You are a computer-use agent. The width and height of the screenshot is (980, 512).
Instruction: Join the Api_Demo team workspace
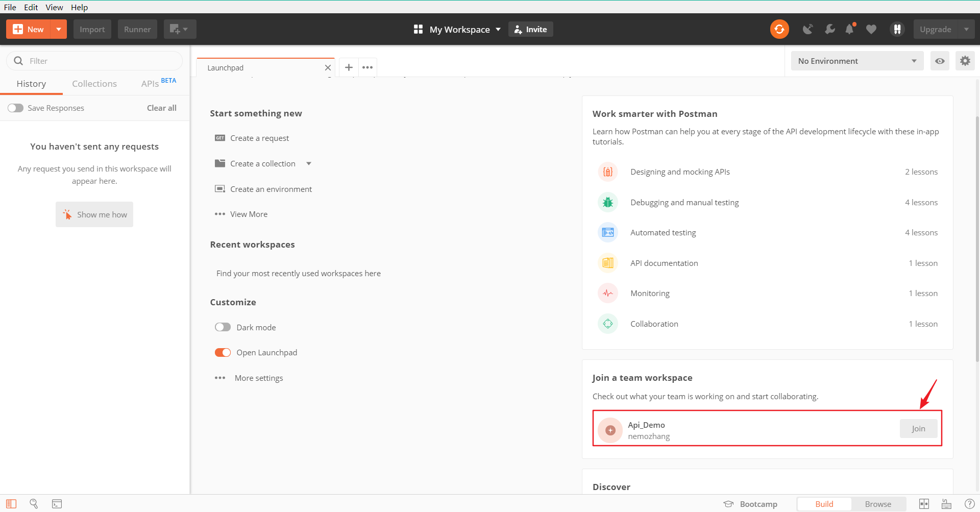[918, 429]
